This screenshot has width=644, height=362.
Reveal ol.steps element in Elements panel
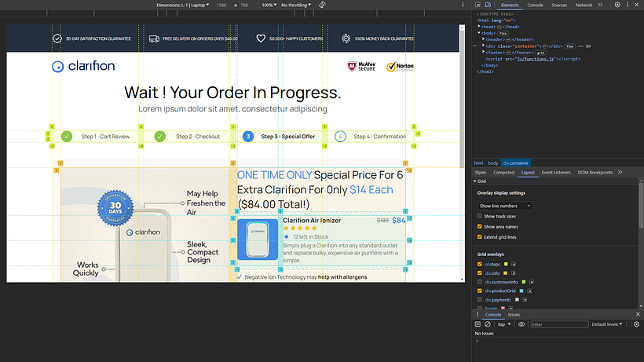click(x=514, y=265)
